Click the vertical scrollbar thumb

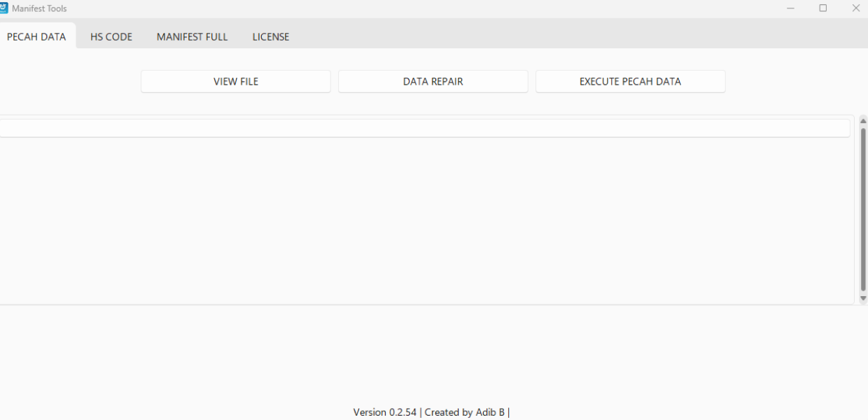point(863,209)
